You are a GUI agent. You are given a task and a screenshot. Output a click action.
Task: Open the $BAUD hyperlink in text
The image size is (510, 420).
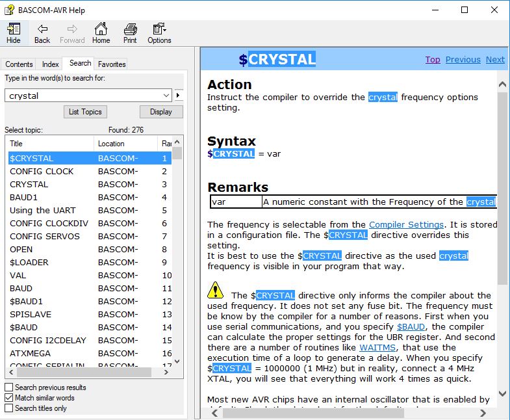(411, 326)
